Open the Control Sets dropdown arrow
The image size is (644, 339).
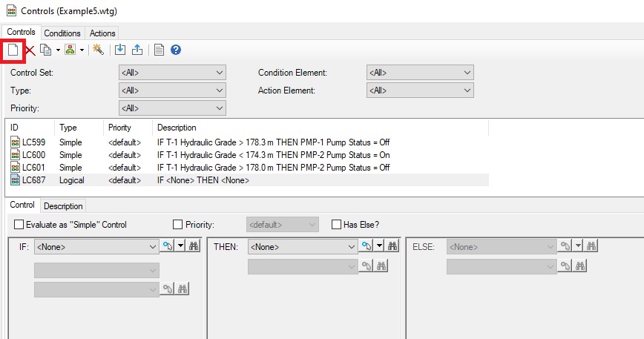[x=82, y=50]
